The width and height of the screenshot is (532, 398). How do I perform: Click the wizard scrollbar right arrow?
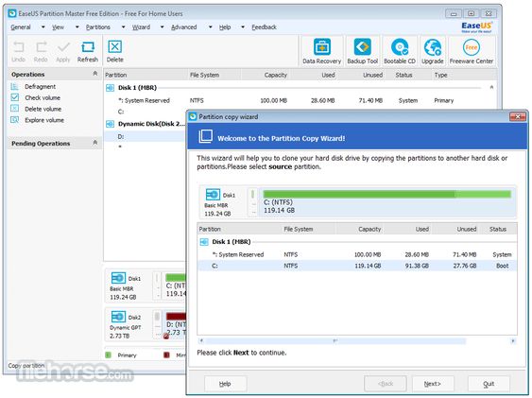tap(513, 340)
